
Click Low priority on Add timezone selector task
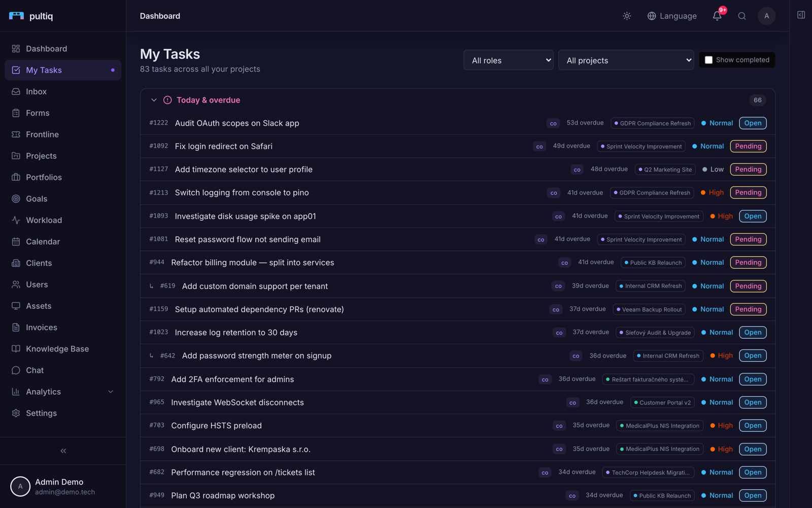point(713,170)
